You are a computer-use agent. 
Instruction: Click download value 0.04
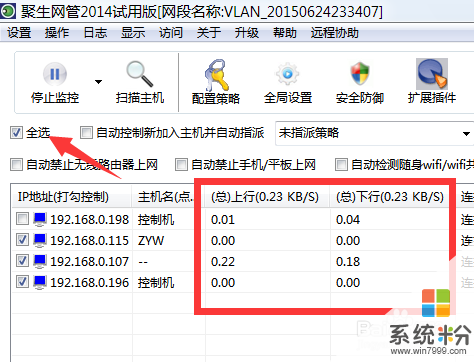(348, 220)
